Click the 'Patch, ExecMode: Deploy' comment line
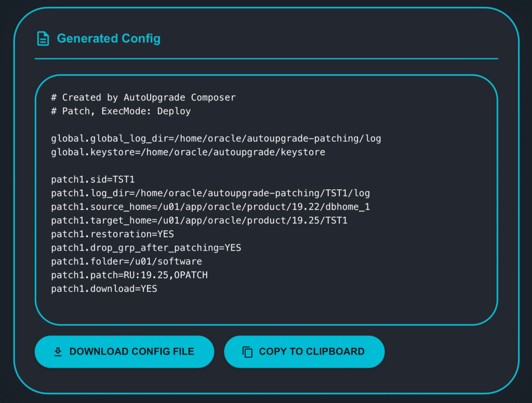Viewport: 532px width, 403px height. pos(121,111)
